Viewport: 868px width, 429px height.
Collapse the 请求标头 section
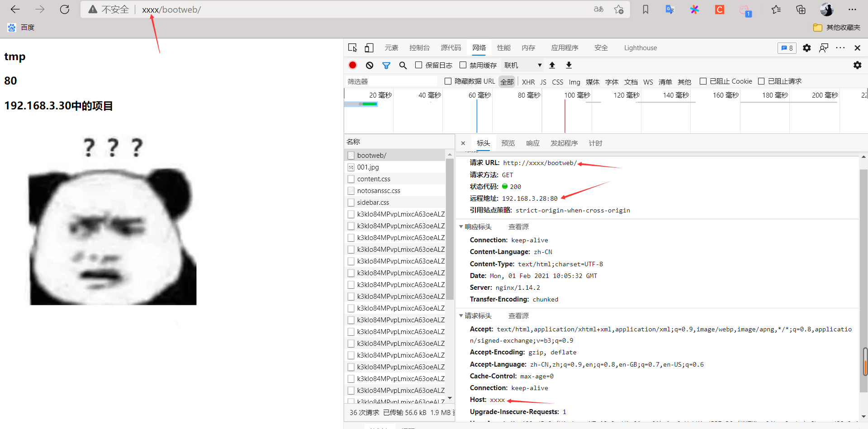(x=461, y=316)
